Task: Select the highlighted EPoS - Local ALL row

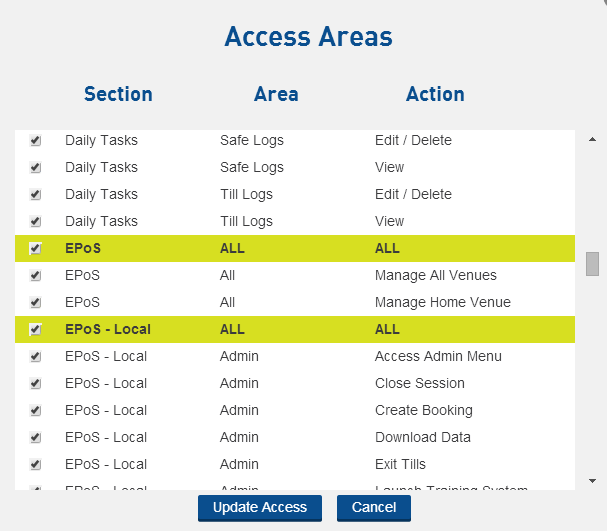Action: pos(300,330)
